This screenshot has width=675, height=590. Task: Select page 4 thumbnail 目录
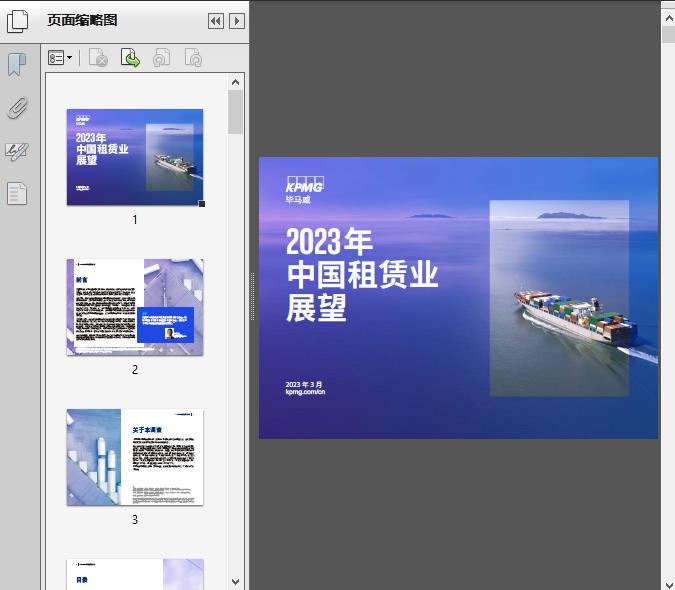pos(135,574)
